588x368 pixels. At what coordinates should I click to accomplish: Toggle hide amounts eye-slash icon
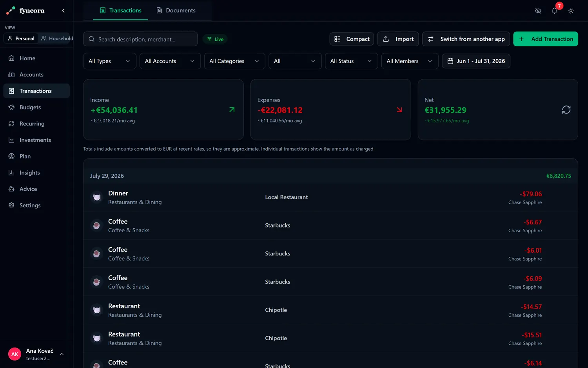[538, 11]
